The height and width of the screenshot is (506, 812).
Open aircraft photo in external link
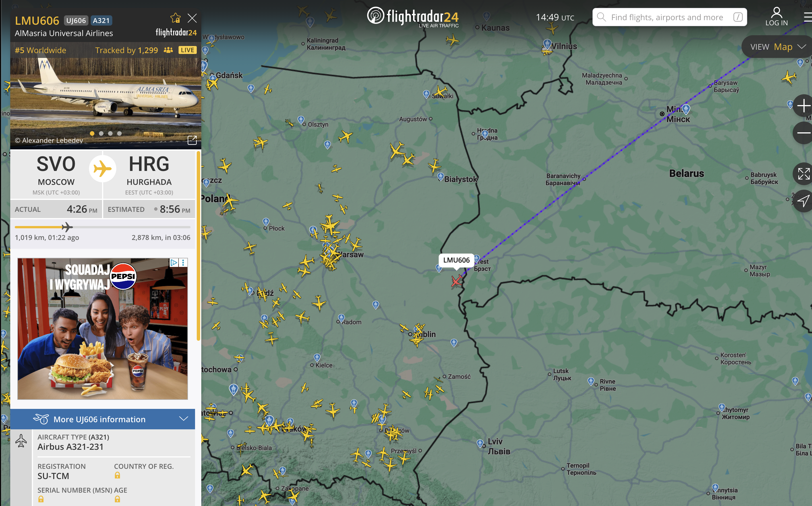[x=192, y=140]
